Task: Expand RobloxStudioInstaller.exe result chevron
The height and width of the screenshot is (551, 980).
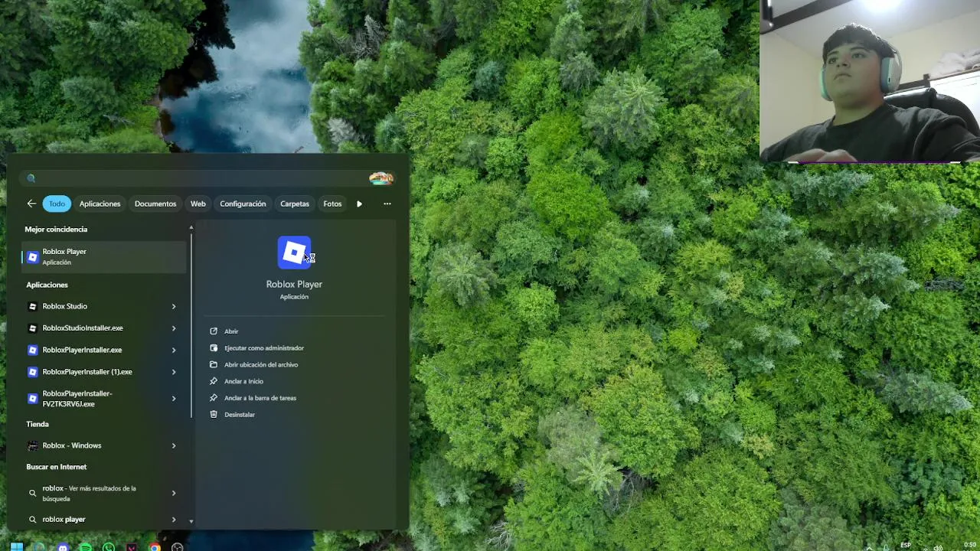Action: 174,328
